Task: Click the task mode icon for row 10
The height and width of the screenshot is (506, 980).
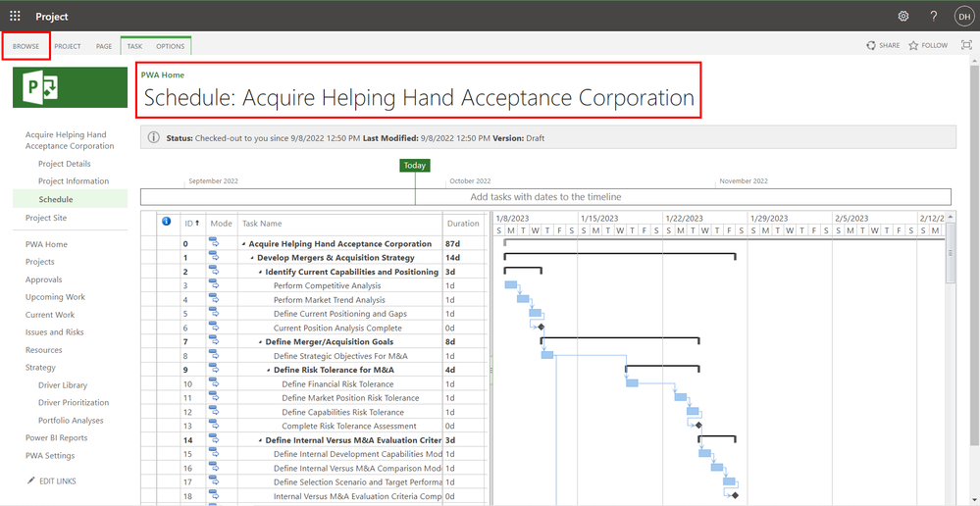Action: click(214, 383)
